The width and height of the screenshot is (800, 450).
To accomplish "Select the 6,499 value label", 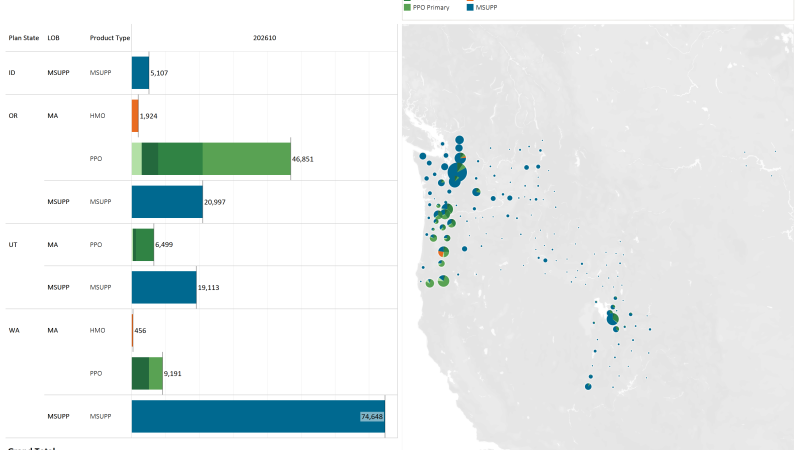I will 164,245.
